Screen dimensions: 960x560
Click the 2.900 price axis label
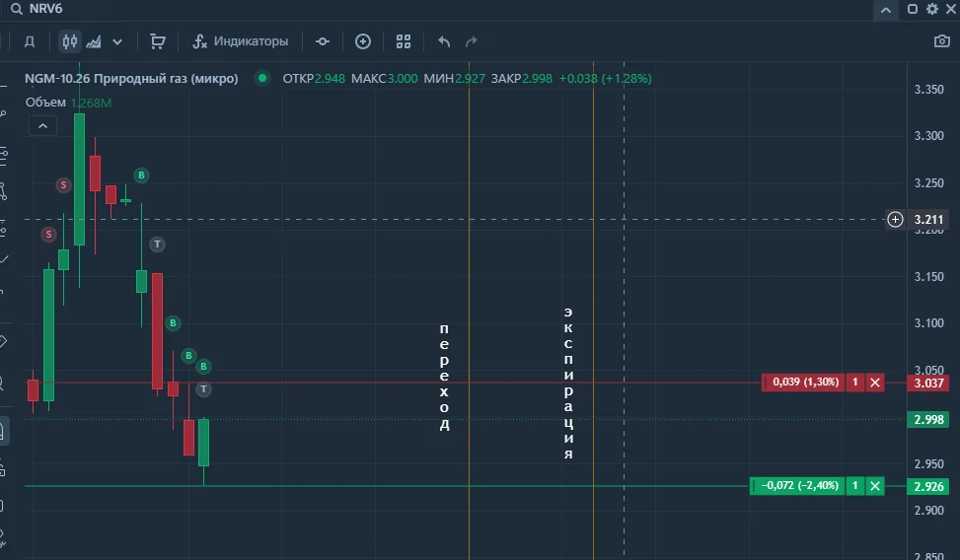[x=928, y=511]
